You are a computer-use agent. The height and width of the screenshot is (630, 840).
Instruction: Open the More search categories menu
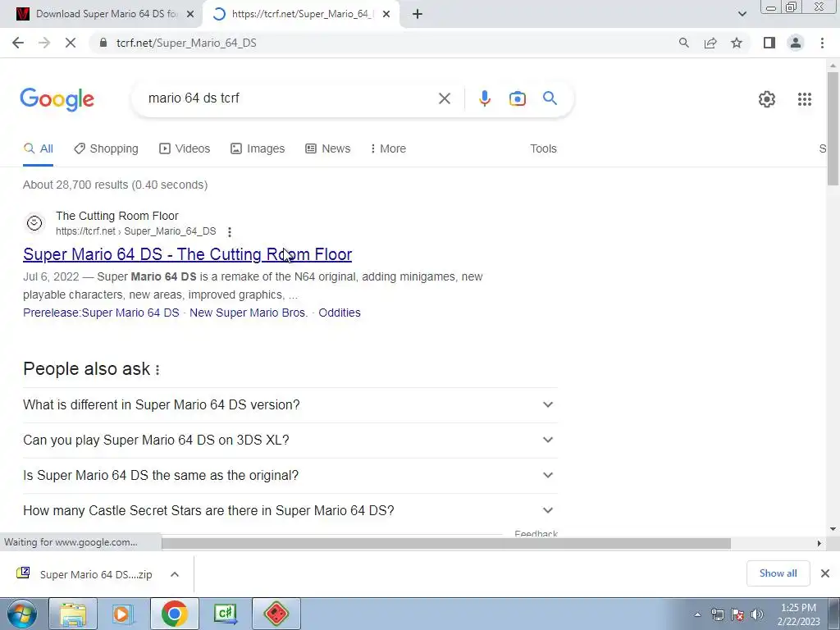coord(388,149)
